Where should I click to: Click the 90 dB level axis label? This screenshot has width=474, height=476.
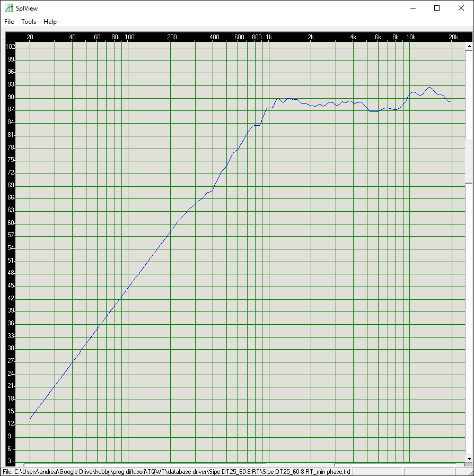[x=11, y=97]
